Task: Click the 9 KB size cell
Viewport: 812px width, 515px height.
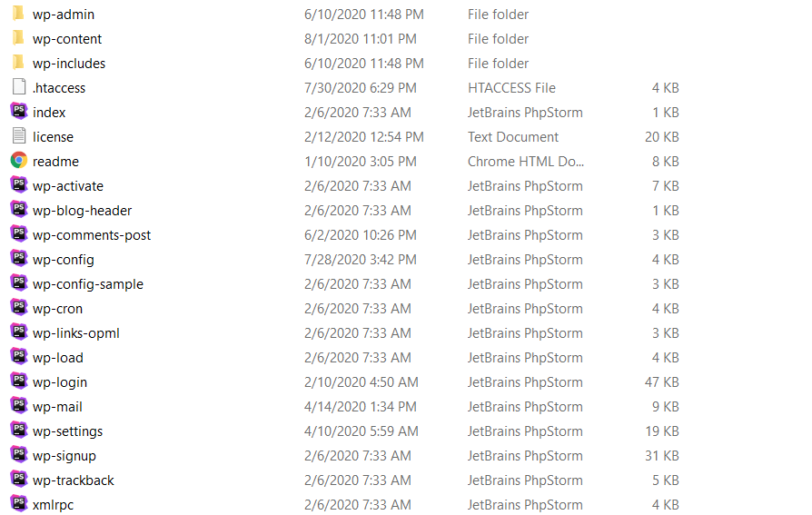Action: point(666,407)
